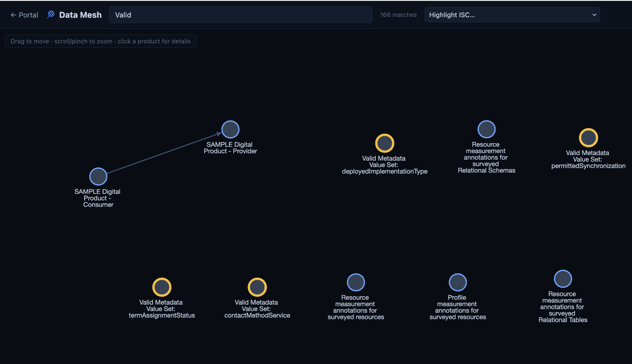Click label ending 'surveyed Relational Tables'
The width and height of the screenshot is (632, 364).
(563, 307)
